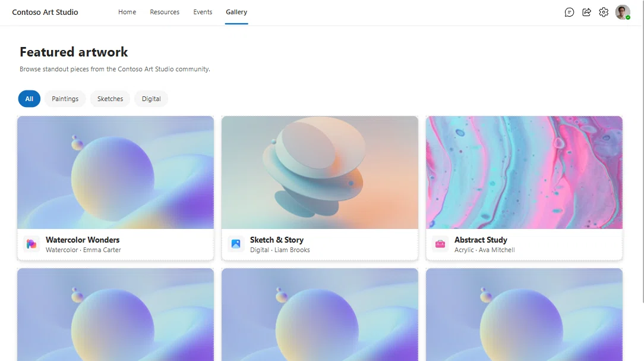Click the Abstract Study title
Image resolution: width=644 pixels, height=361 pixels.
(481, 240)
